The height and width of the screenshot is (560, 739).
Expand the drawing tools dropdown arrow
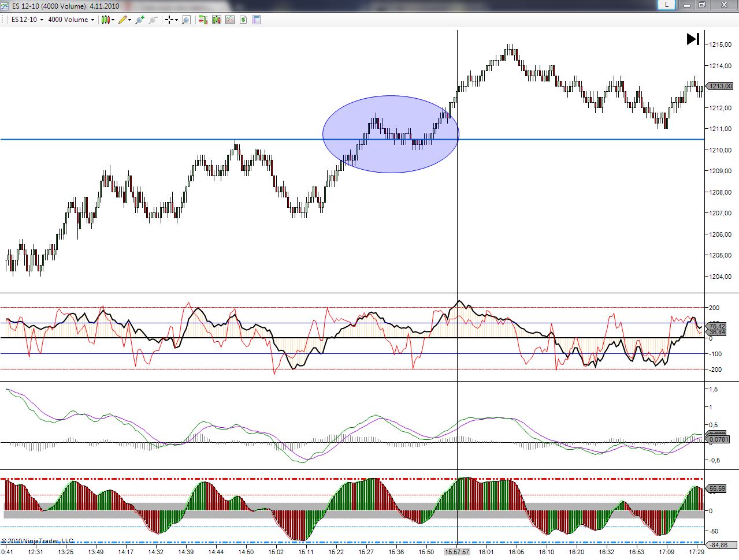[x=130, y=20]
